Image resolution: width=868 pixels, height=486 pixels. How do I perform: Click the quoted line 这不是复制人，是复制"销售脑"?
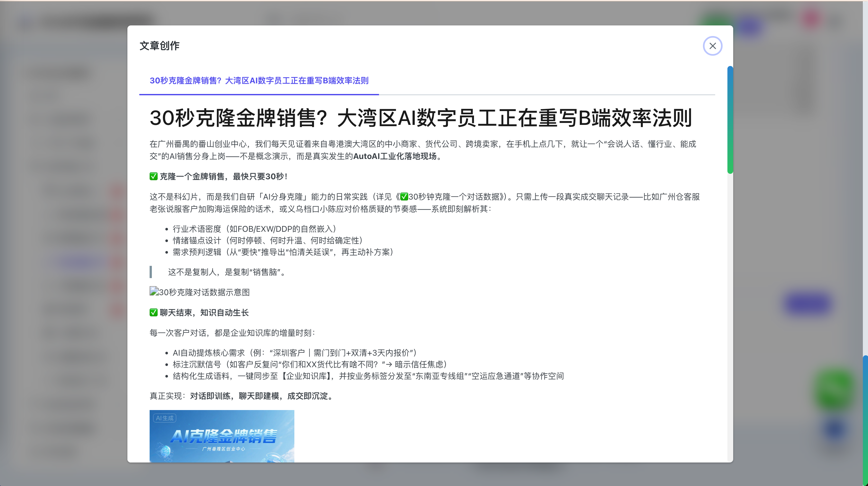[227, 272]
